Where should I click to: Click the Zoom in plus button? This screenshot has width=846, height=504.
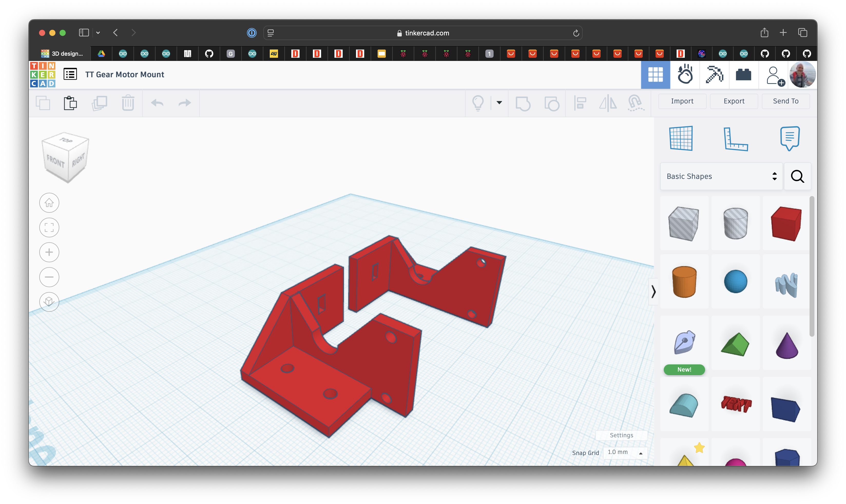pyautogui.click(x=49, y=252)
